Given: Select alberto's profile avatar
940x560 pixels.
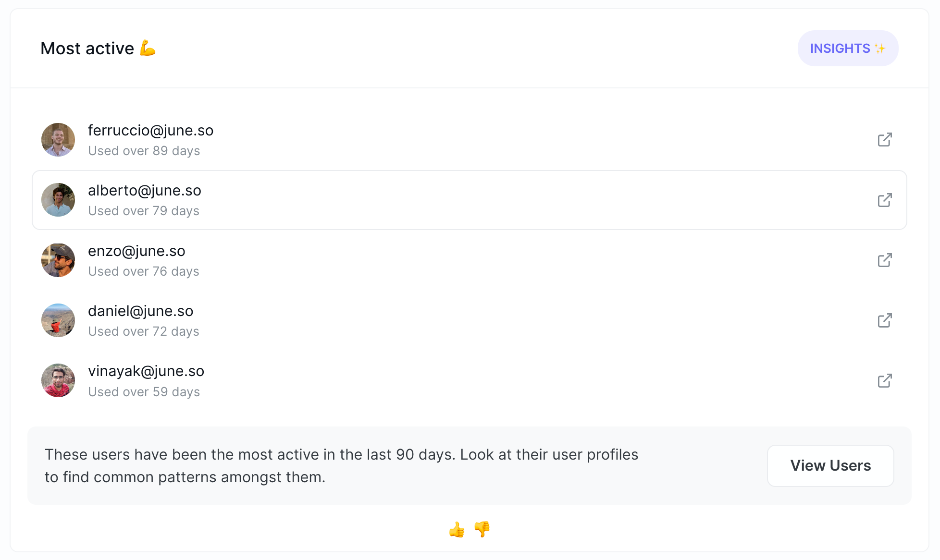Looking at the screenshot, I should 58,200.
